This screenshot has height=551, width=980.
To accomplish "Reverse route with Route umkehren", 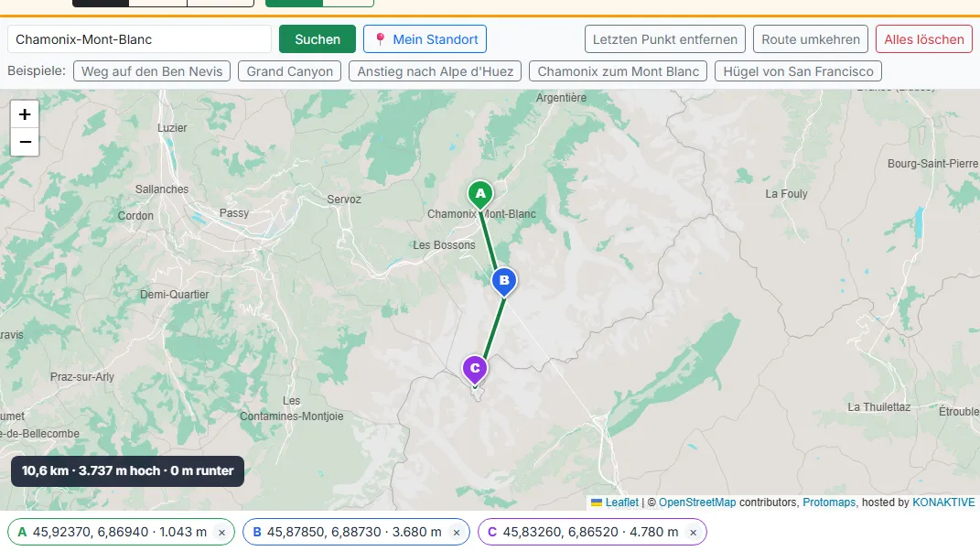I will tap(811, 39).
